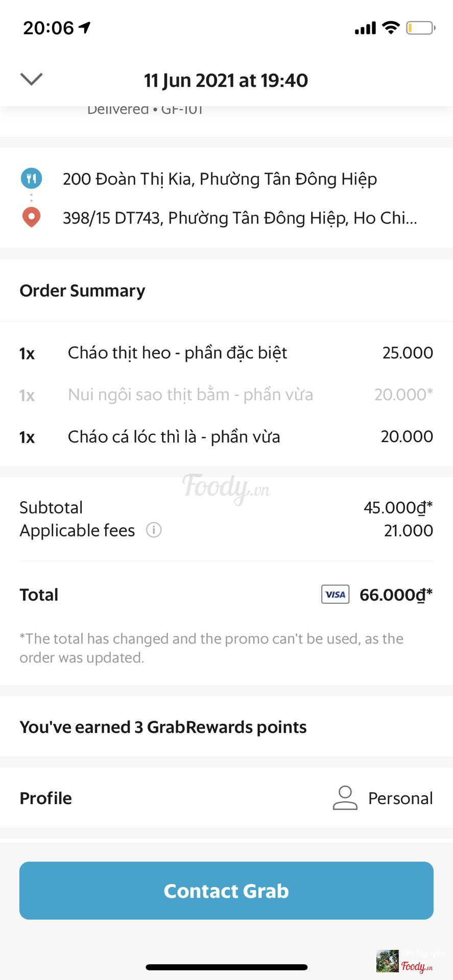This screenshot has width=453, height=980.
Task: Tap the VISA card payment icon
Action: point(335,594)
